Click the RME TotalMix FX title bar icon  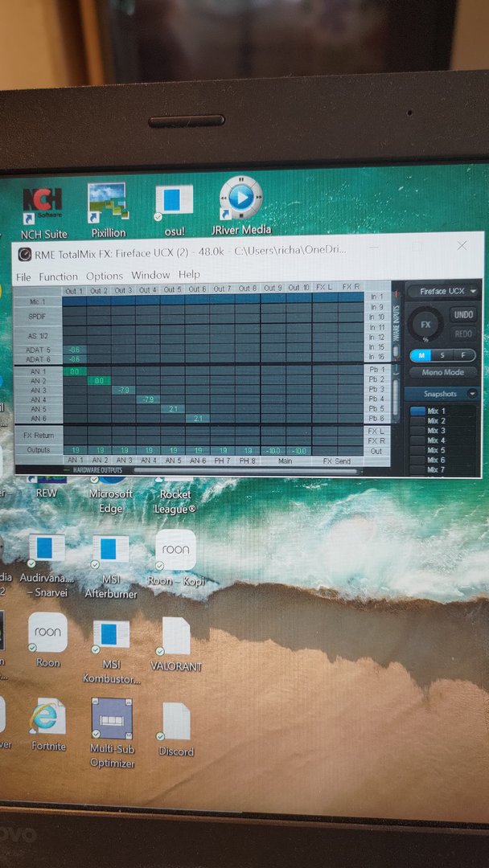click(24, 254)
